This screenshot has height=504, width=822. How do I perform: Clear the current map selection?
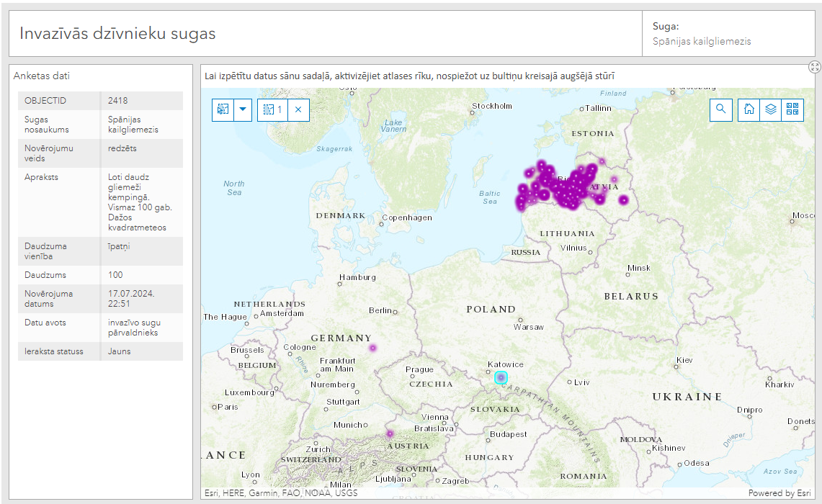[298, 110]
